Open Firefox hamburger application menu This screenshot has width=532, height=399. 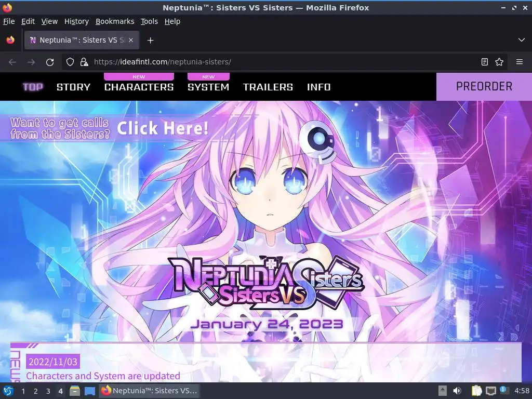pyautogui.click(x=520, y=62)
